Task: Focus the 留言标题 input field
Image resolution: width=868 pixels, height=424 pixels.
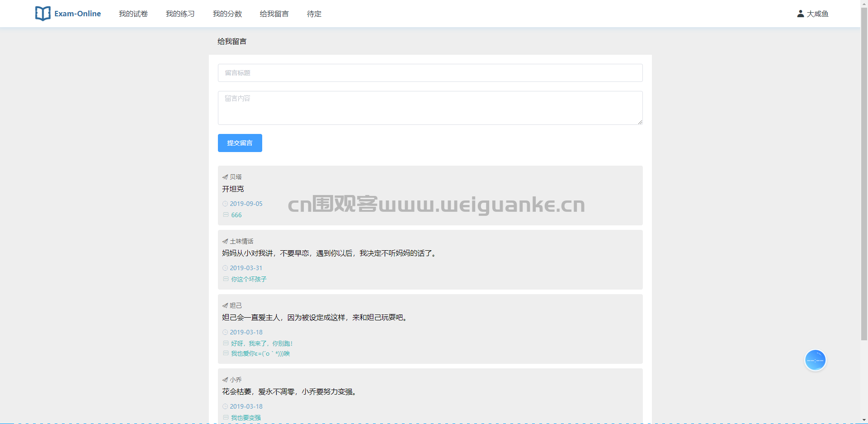Action: click(x=430, y=73)
